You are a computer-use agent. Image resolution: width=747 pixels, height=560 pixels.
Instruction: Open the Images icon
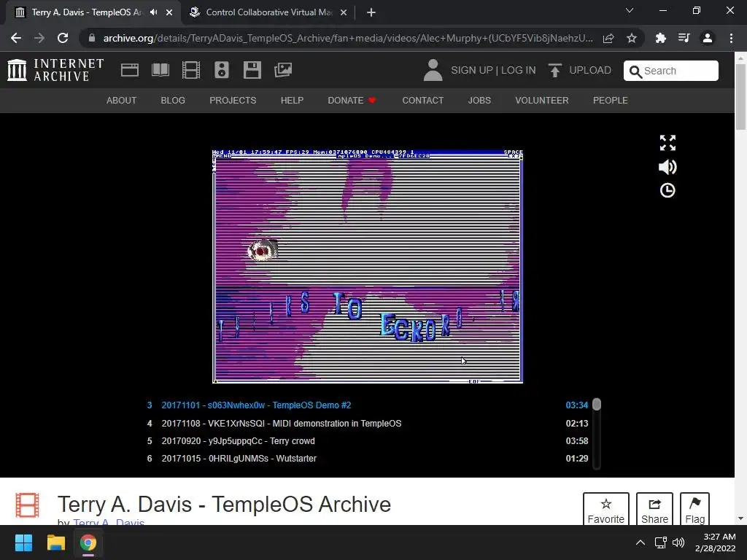(x=283, y=70)
